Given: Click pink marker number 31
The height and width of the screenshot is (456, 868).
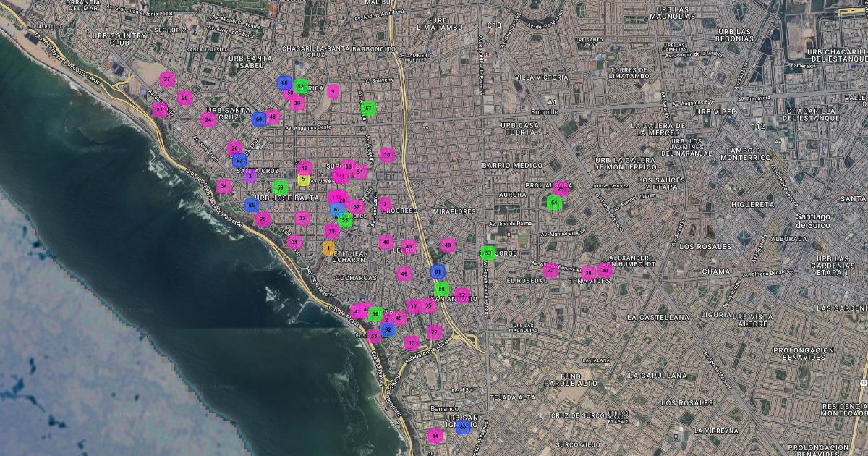Looking at the screenshot, I should click(294, 242).
